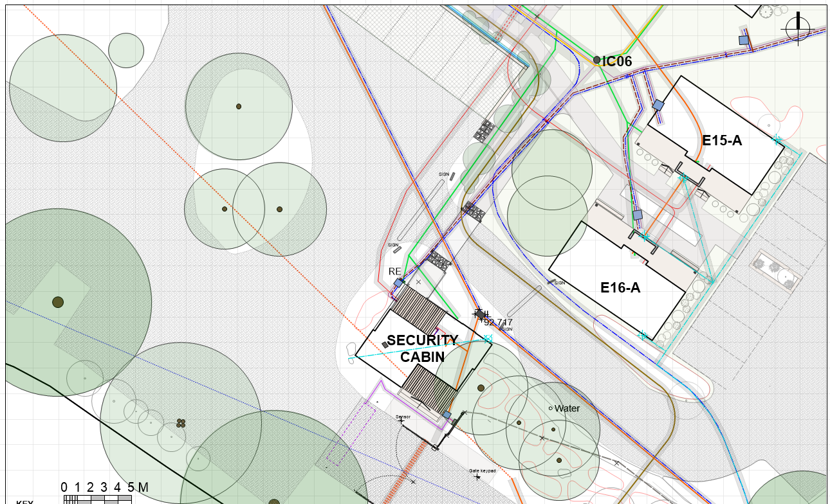Screen dimensions: 830x504
Task: Click the blue square beside RE label
Action: pyautogui.click(x=398, y=283)
